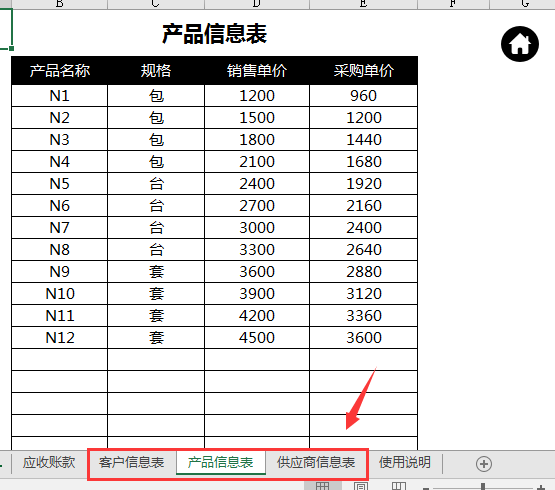Go to the 使用说明 sheet tab
The width and height of the screenshot is (555, 490).
[x=405, y=462]
